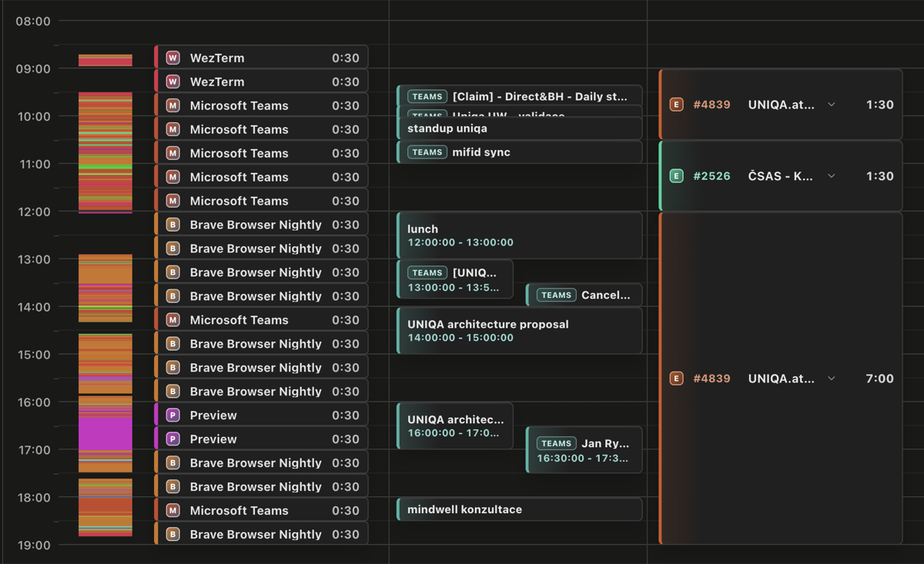Click the 12:00 time label
This screenshot has width=924, height=564.
33,212
